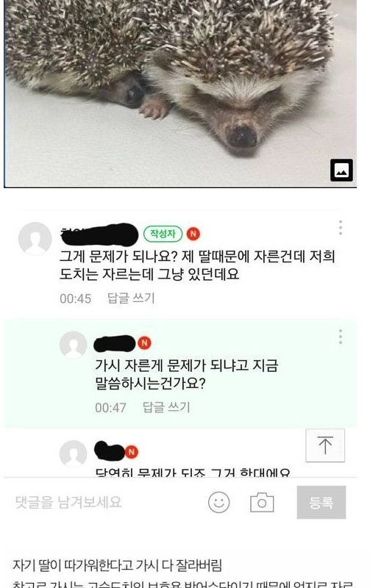
Task: Click the red N badge on the third comment
Action: pyautogui.click(x=131, y=452)
